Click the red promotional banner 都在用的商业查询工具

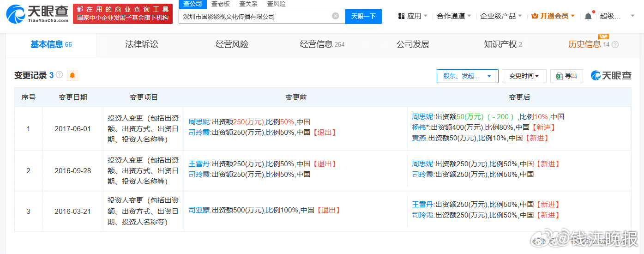(123, 14)
